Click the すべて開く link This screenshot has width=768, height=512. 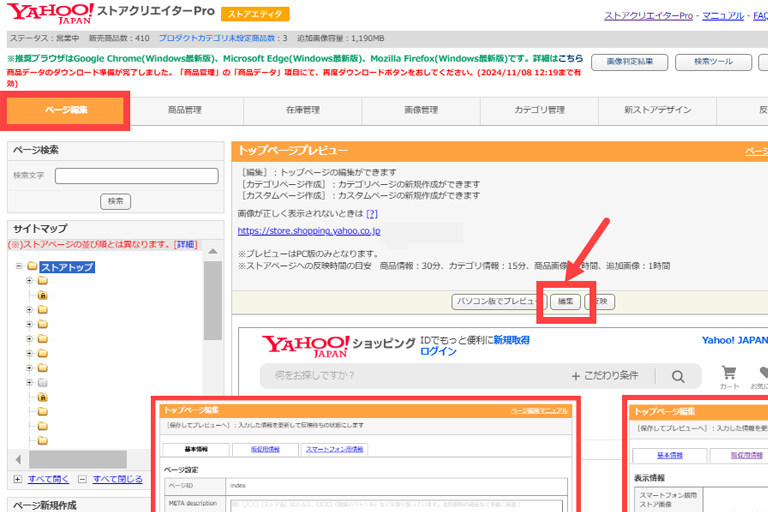[48, 479]
